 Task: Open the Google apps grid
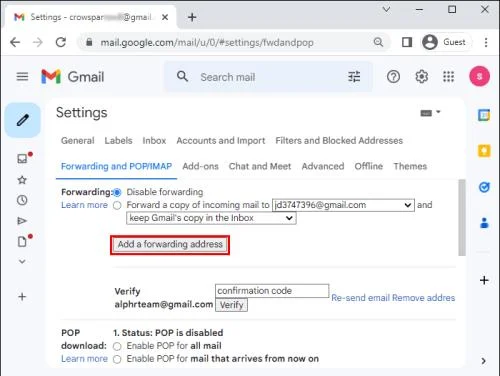pyautogui.click(x=448, y=77)
